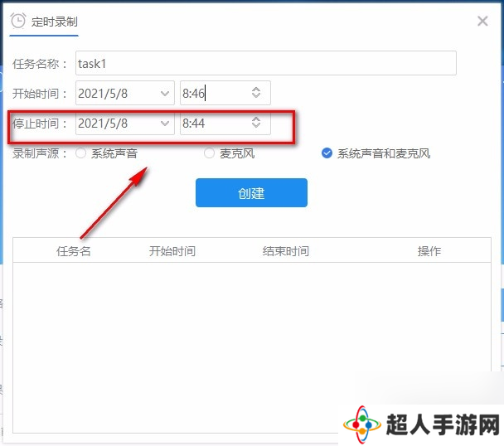Click the 开始时间 time spinner arrows

pyautogui.click(x=256, y=93)
